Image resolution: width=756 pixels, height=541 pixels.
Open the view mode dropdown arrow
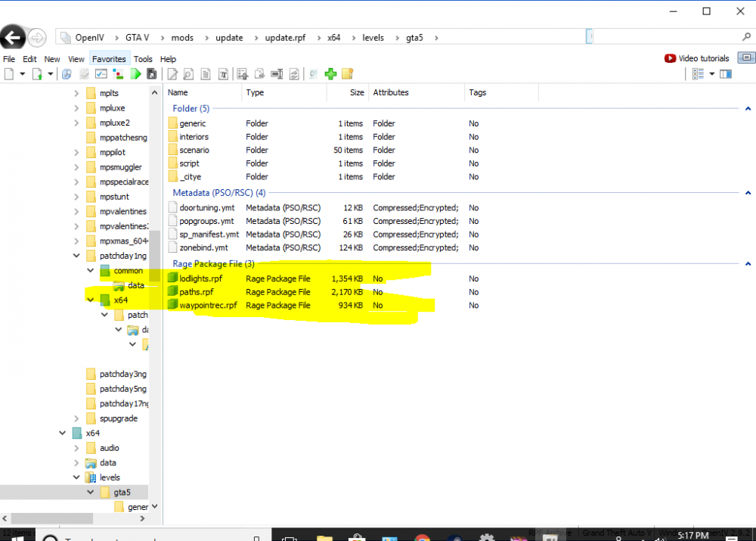[x=712, y=74]
